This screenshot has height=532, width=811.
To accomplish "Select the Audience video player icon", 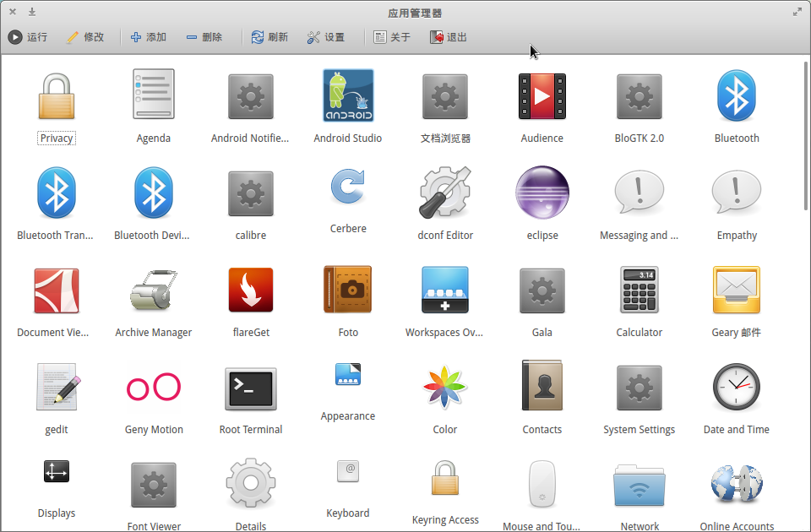I will pos(542,96).
